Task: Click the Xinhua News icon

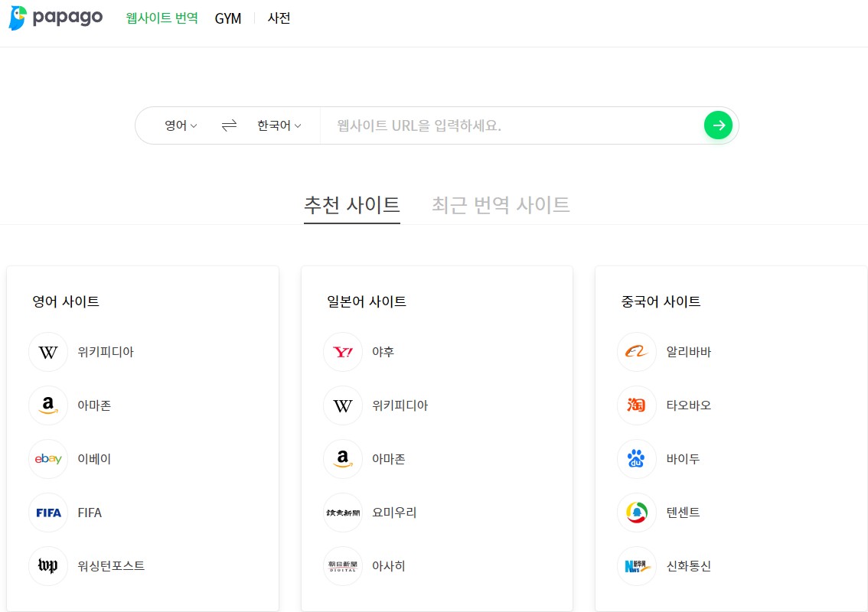Action: [x=637, y=566]
